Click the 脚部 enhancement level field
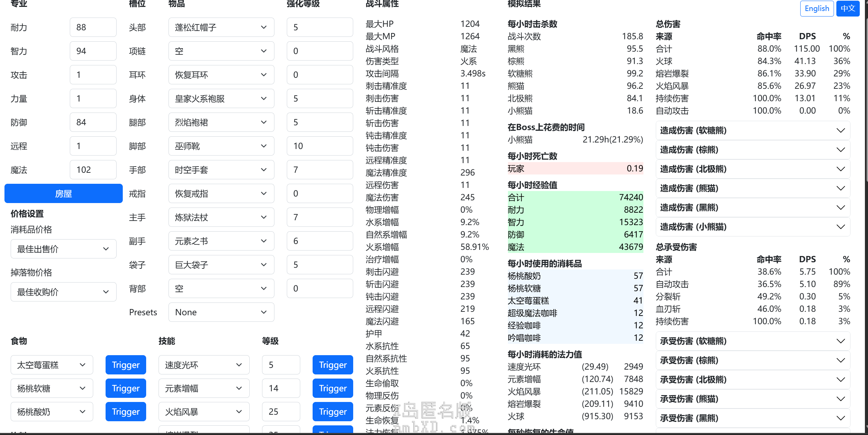This screenshot has height=435, width=868. point(319,146)
